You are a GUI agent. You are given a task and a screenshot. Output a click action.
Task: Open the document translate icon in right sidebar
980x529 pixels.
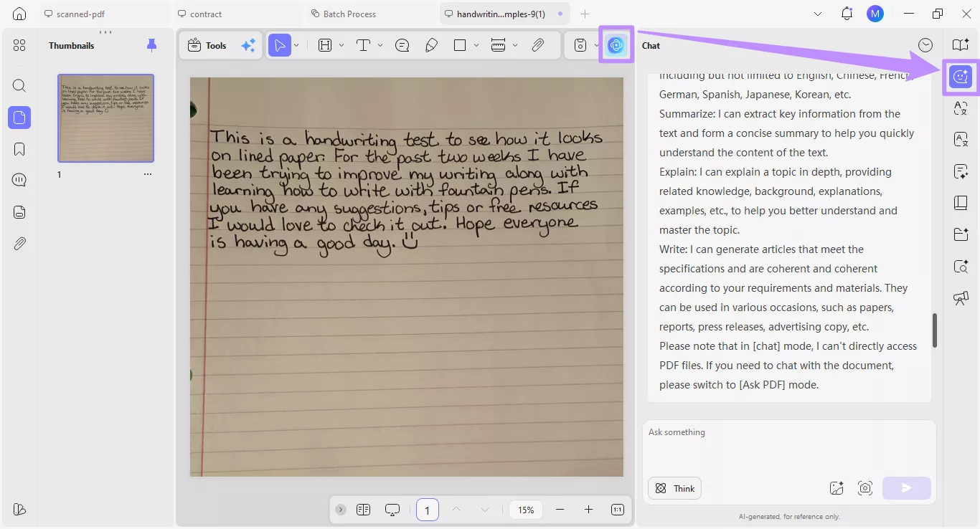(961, 139)
